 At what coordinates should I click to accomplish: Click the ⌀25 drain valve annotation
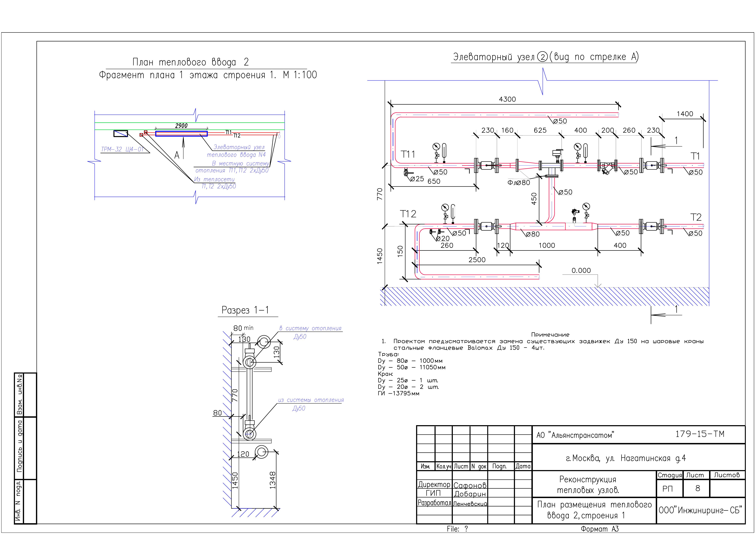pyautogui.click(x=417, y=179)
